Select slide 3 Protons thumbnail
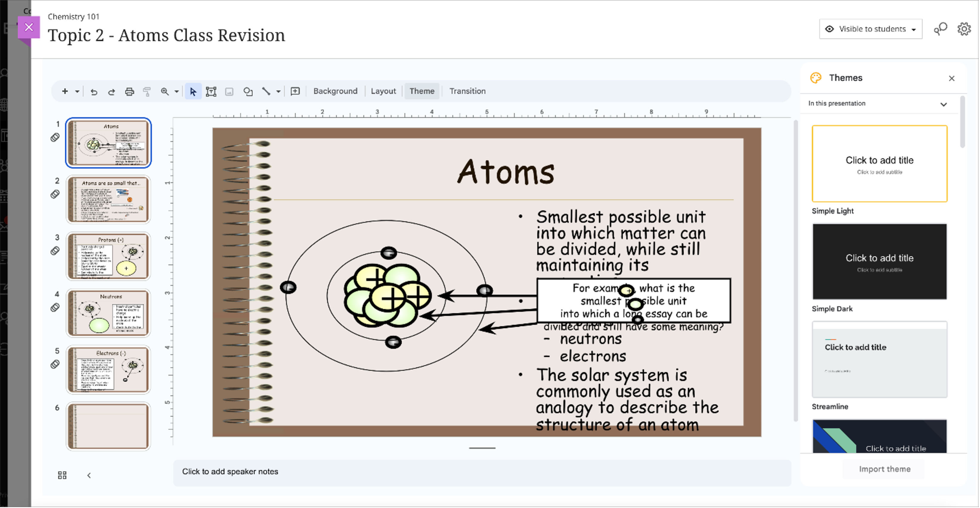 (x=108, y=256)
